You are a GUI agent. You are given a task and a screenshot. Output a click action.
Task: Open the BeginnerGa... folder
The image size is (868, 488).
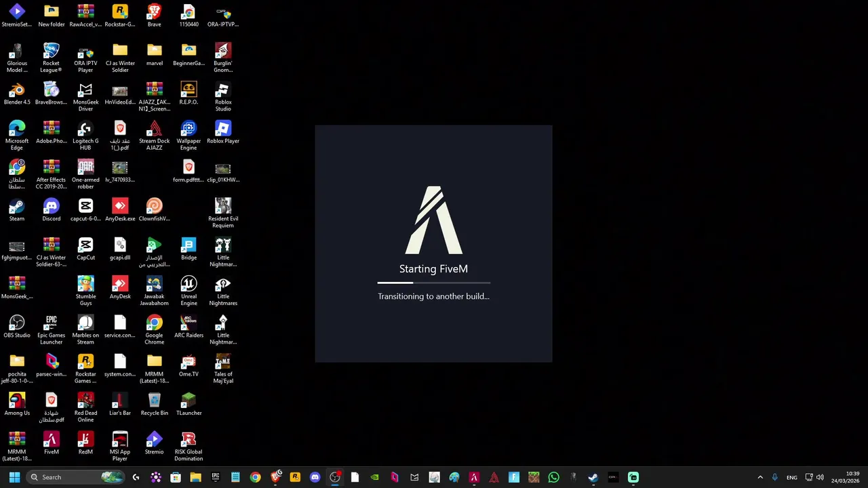pos(189,54)
